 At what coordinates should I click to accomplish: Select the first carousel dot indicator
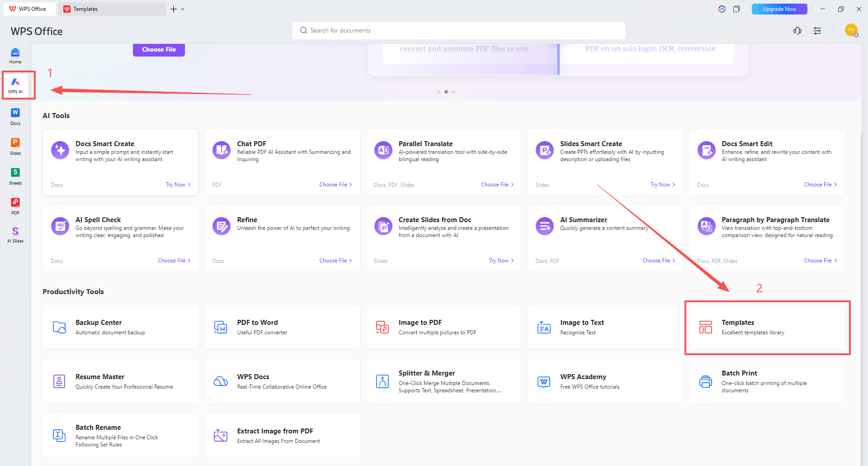tap(439, 92)
